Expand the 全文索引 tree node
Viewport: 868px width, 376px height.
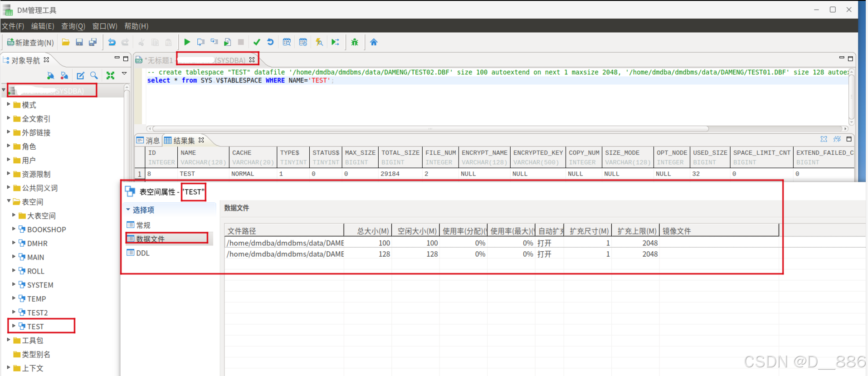point(8,118)
